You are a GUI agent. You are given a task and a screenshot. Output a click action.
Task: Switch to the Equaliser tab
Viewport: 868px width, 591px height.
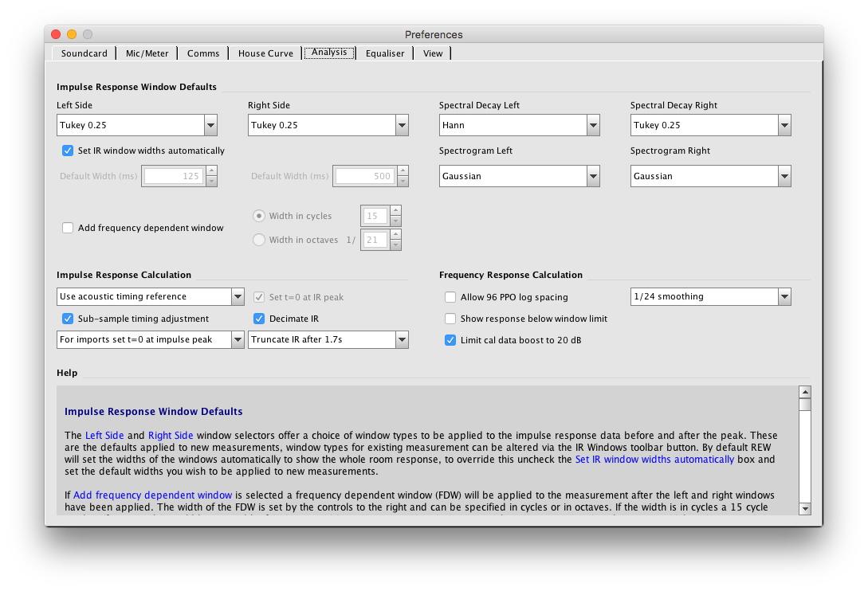pyautogui.click(x=385, y=53)
